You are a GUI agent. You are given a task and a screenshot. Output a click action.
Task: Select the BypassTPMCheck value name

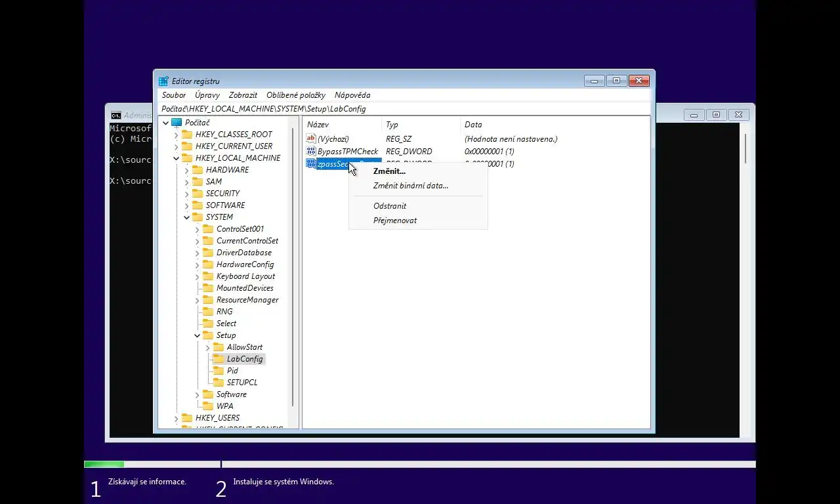click(x=348, y=152)
